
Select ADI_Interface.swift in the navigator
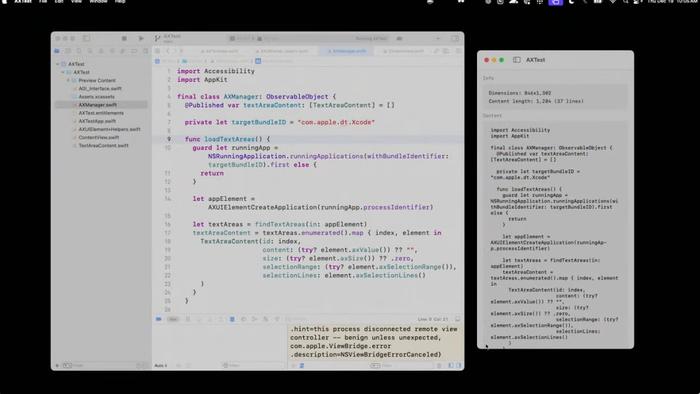click(x=100, y=88)
